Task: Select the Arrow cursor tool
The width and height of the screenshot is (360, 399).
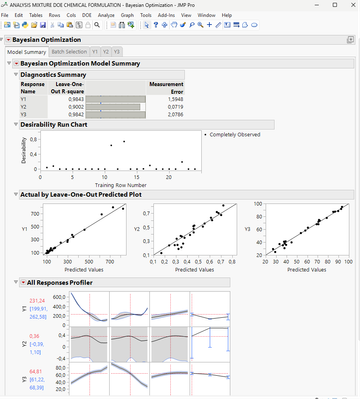Action: 146,25
